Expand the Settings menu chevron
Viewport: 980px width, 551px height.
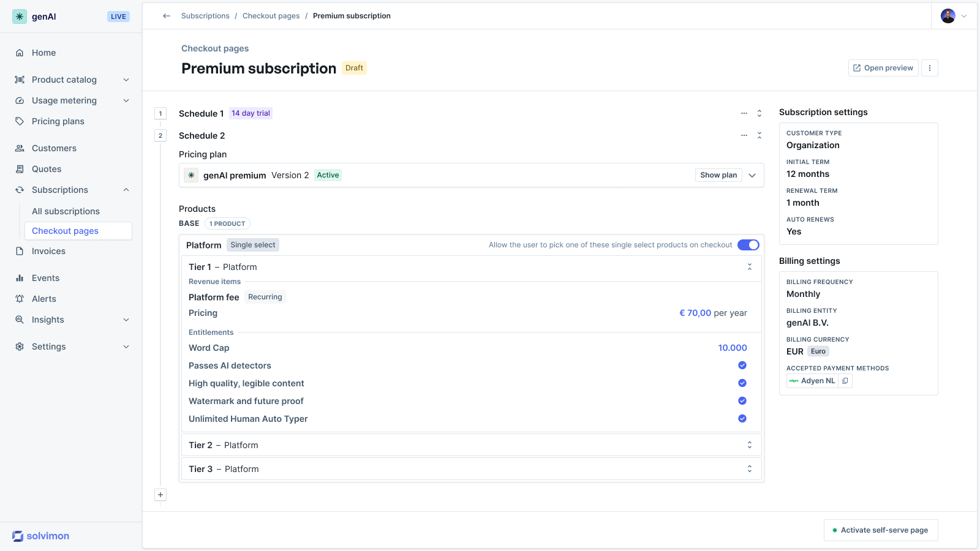(126, 347)
